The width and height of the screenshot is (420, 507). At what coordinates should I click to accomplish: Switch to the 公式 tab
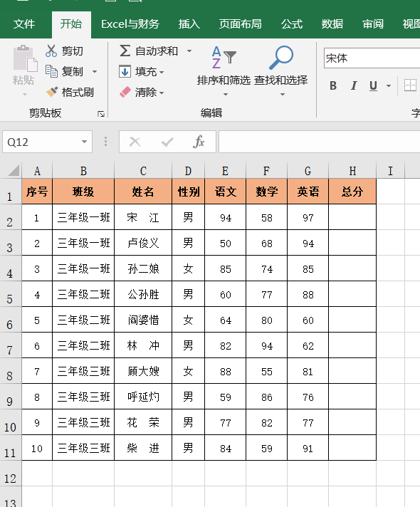(x=292, y=24)
